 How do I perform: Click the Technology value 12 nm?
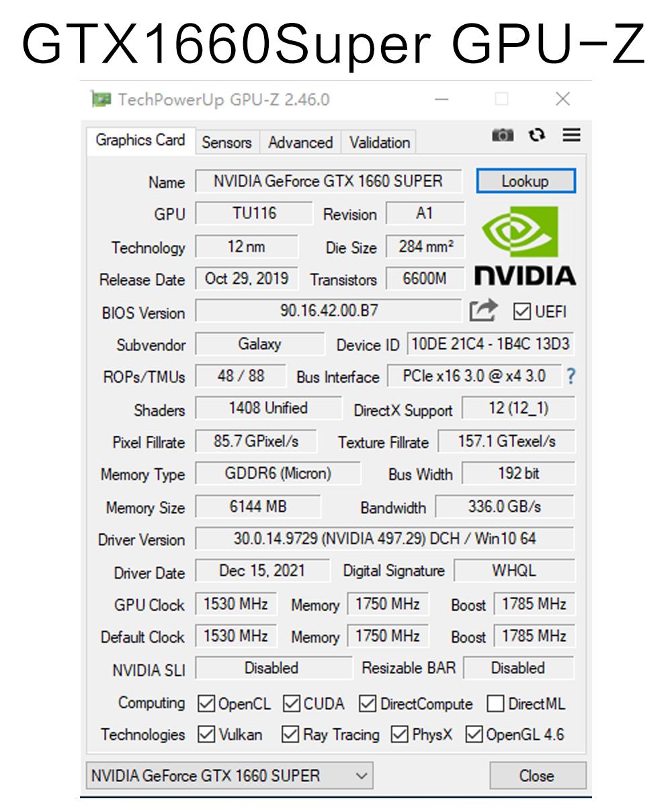[x=247, y=246]
